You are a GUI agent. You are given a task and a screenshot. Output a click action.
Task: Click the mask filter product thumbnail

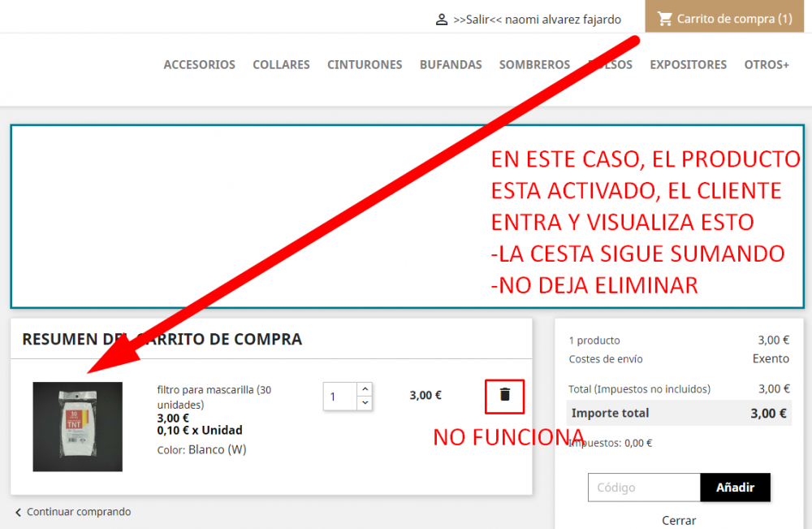[x=77, y=426]
